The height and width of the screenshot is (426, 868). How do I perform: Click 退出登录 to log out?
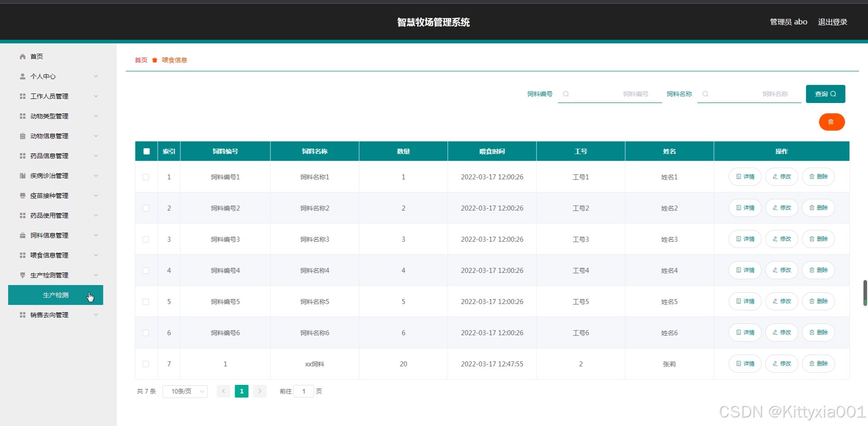click(x=832, y=22)
